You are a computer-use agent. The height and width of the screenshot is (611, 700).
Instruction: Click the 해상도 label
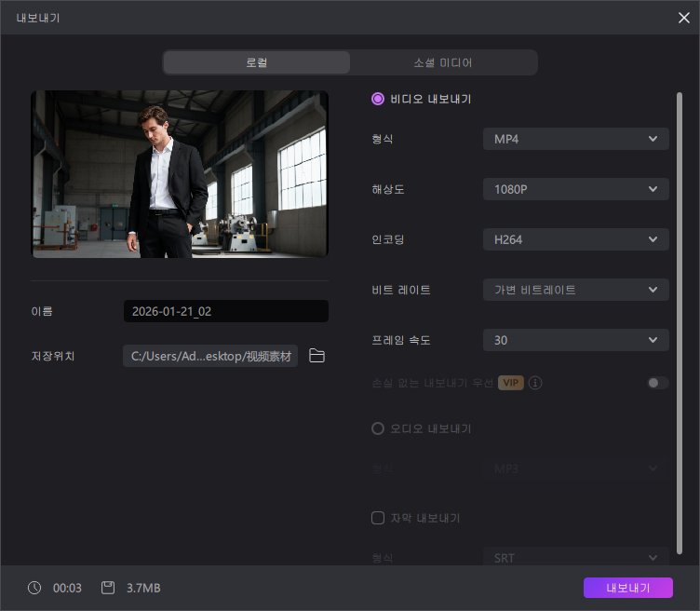tap(388, 189)
